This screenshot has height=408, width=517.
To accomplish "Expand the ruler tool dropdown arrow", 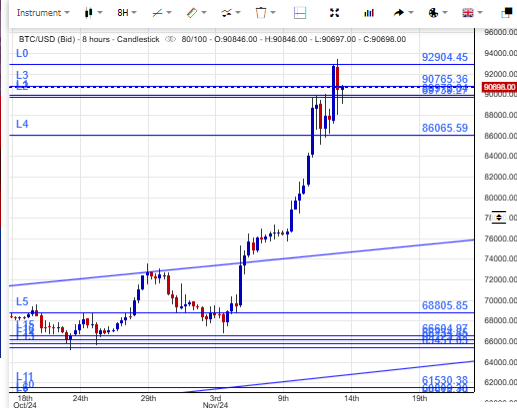I will pos(204,13).
